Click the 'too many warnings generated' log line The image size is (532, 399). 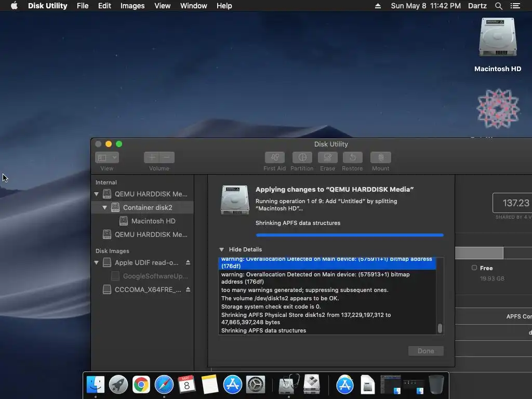(304, 290)
